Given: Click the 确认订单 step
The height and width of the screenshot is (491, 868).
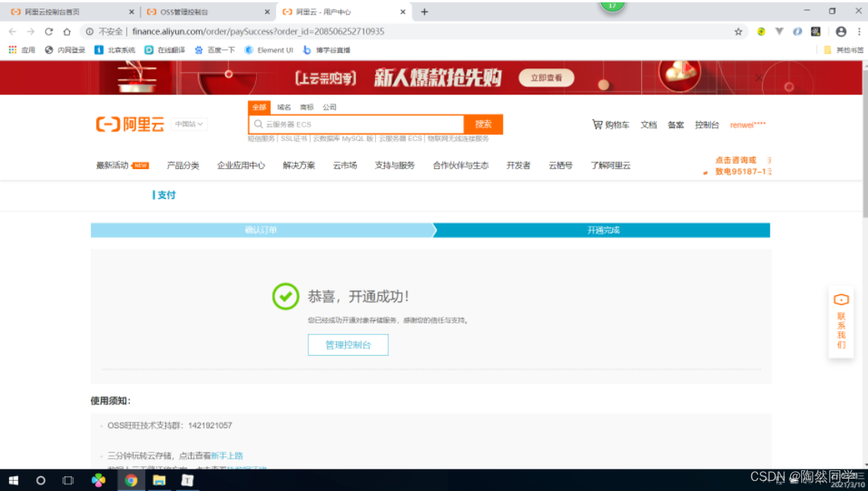Looking at the screenshot, I should [x=261, y=230].
